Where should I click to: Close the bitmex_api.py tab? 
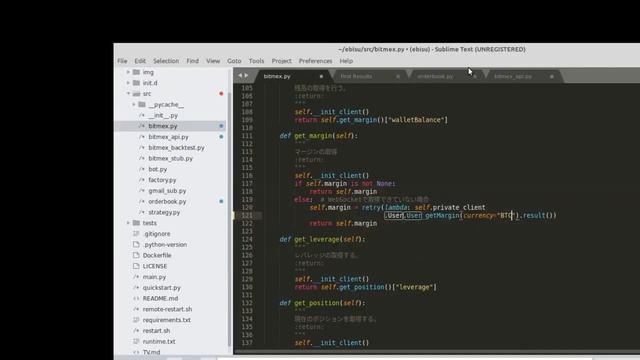(x=551, y=76)
